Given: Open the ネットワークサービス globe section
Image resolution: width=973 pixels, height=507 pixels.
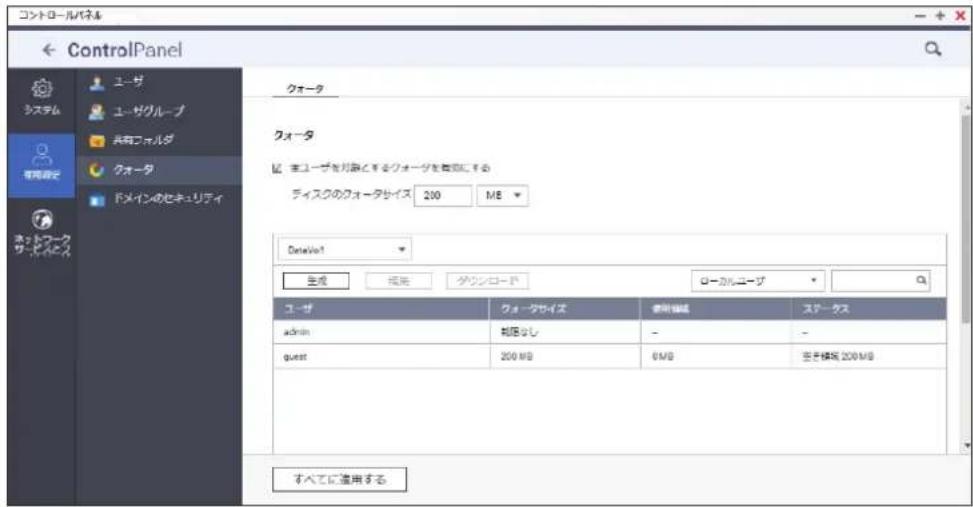Looking at the screenshot, I should (x=42, y=233).
